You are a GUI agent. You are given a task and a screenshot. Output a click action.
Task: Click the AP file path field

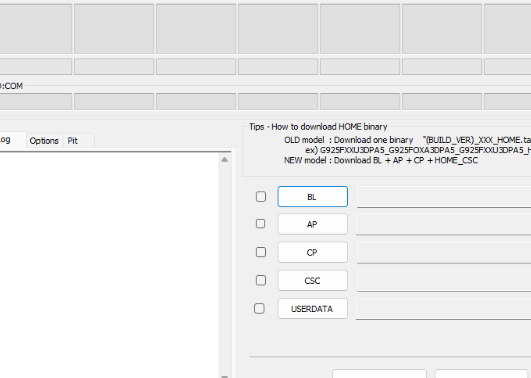point(444,224)
